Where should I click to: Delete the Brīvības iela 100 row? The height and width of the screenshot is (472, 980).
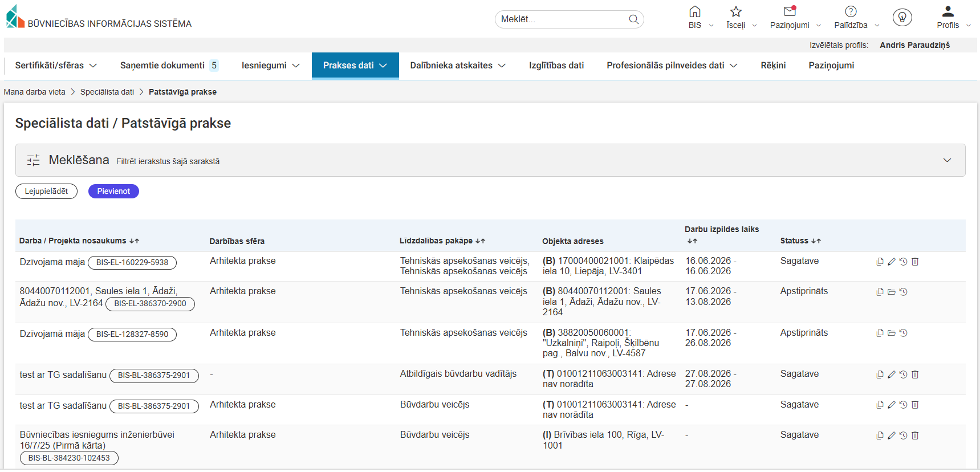coord(915,436)
